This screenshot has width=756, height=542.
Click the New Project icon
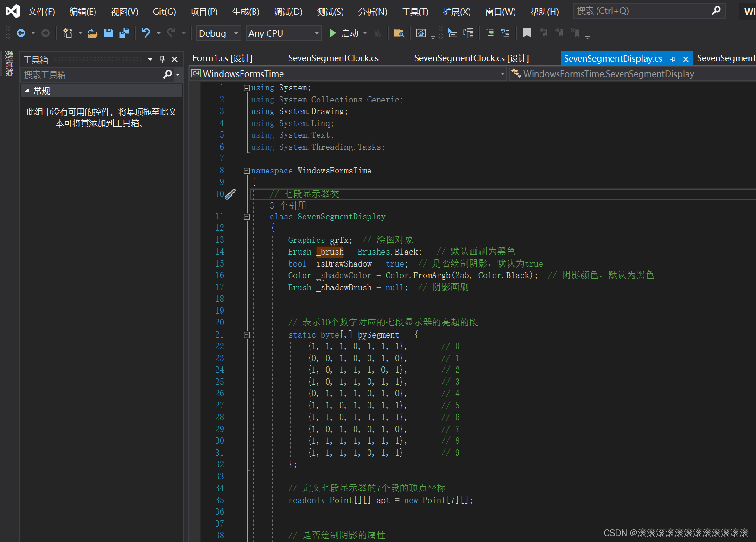point(67,33)
